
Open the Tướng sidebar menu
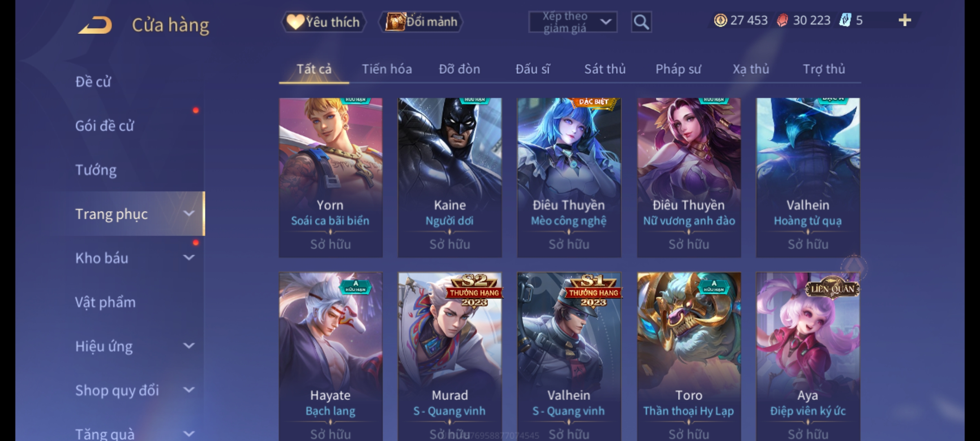click(96, 170)
